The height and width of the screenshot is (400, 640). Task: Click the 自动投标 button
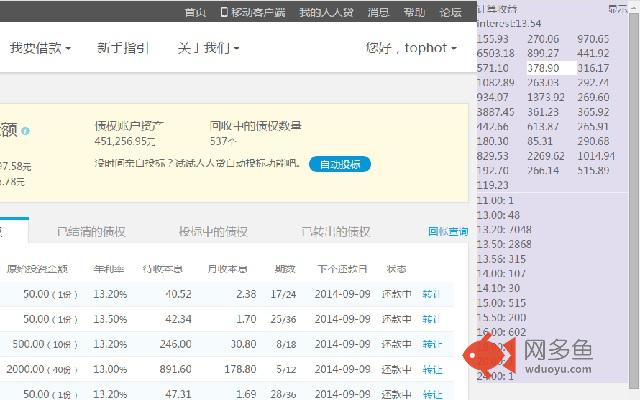[340, 164]
